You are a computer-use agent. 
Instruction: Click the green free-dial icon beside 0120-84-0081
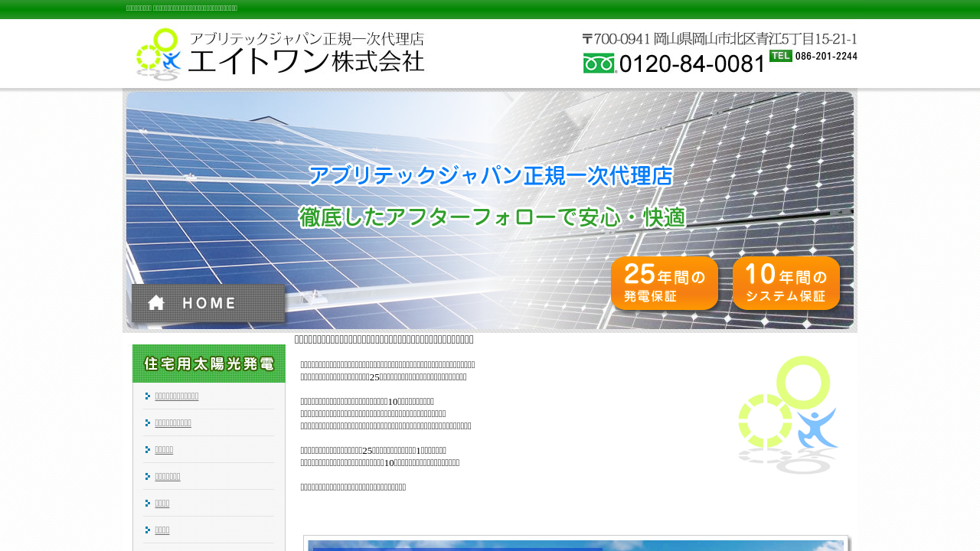[599, 64]
